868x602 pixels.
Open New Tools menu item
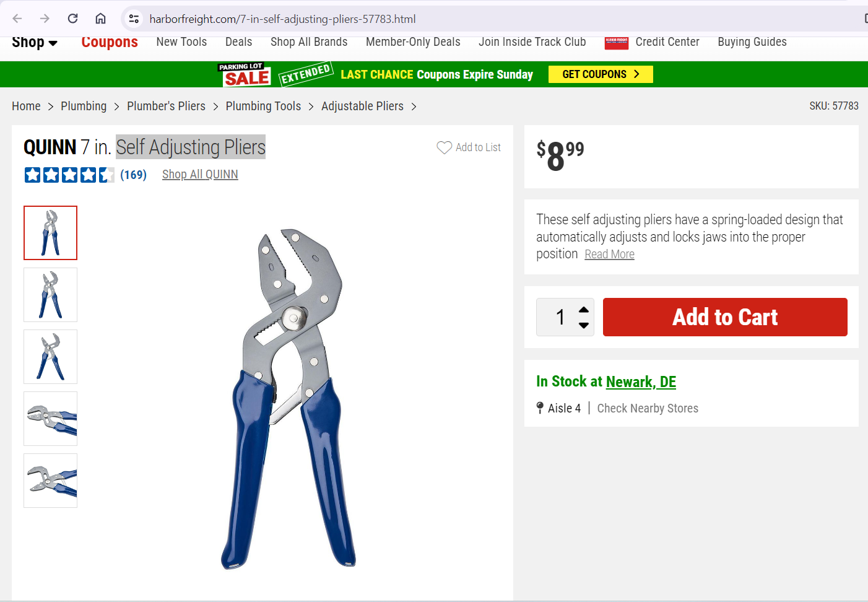click(181, 41)
